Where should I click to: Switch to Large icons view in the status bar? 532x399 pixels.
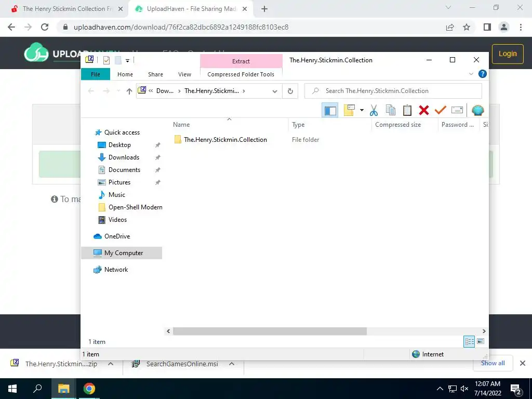tap(481, 341)
